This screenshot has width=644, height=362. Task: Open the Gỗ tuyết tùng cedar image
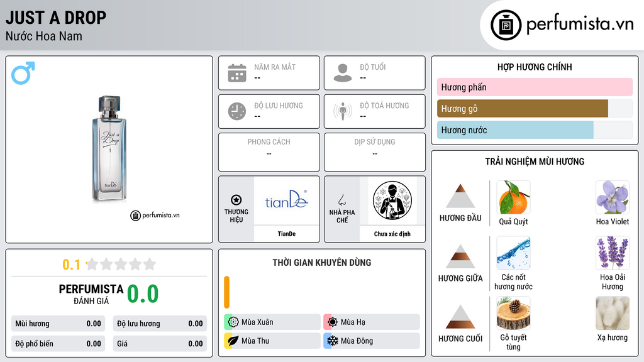point(513,314)
